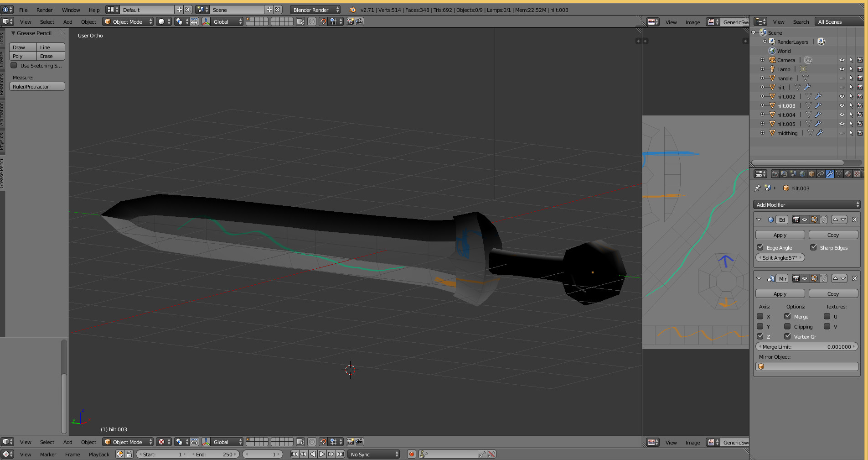Image resolution: width=868 pixels, height=460 pixels.
Task: Toggle visibility of the hilt.002 object
Action: 842,96
